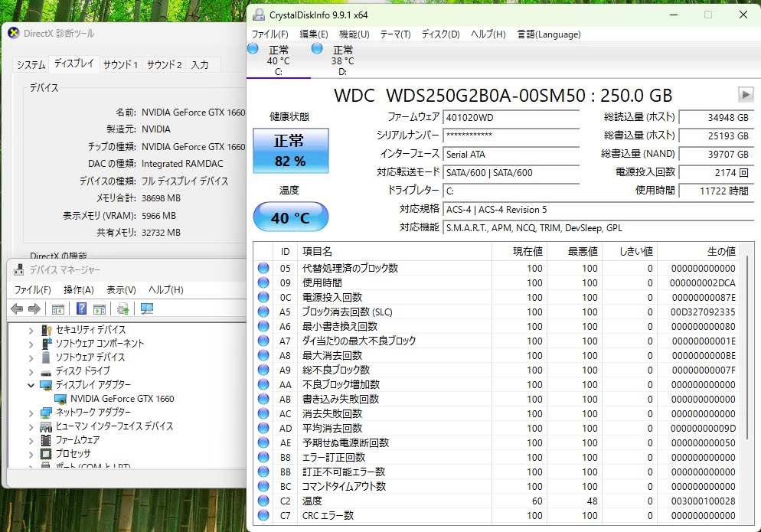The image size is (761, 532).
Task: Click the show/hide console tree icon in Device Manager
Action: click(x=57, y=308)
